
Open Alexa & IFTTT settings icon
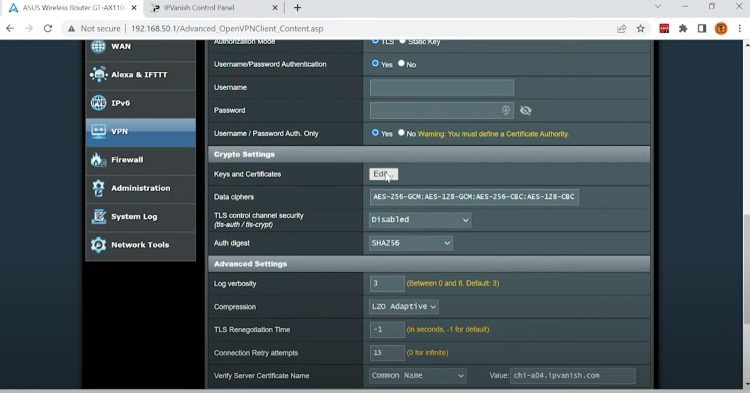click(99, 75)
